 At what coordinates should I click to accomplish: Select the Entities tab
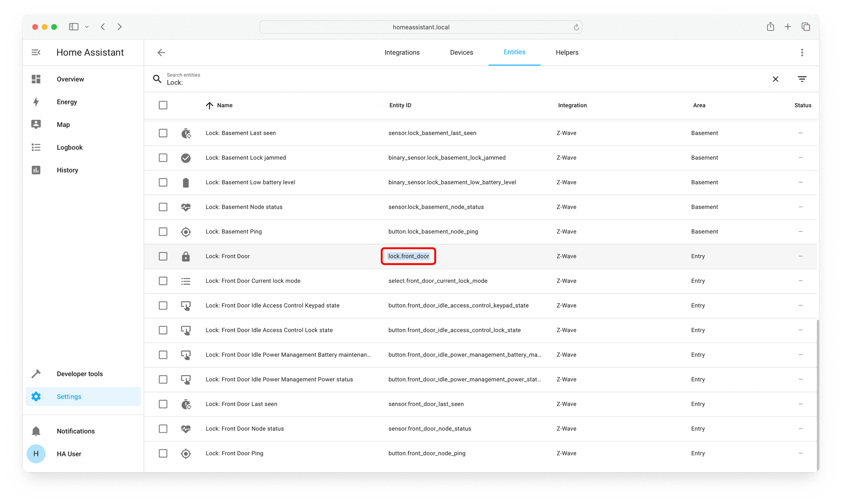click(x=514, y=52)
